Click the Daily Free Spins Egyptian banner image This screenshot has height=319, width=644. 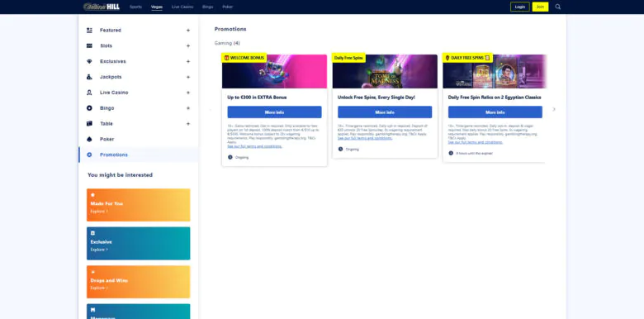495,72
